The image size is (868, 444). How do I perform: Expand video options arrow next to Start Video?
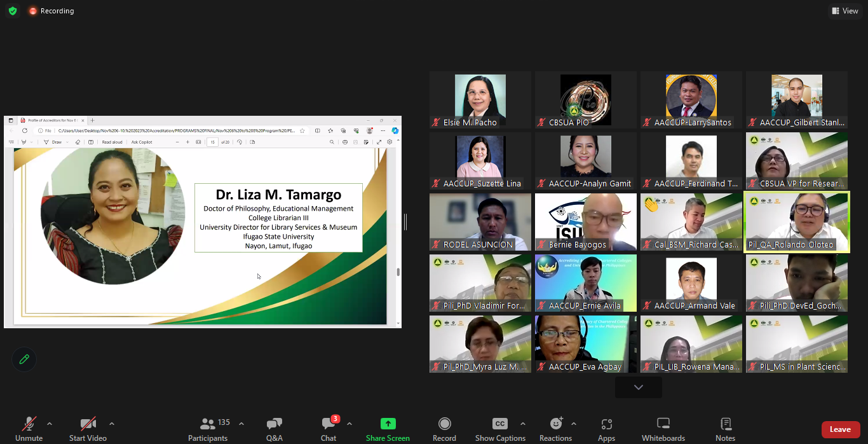(112, 424)
